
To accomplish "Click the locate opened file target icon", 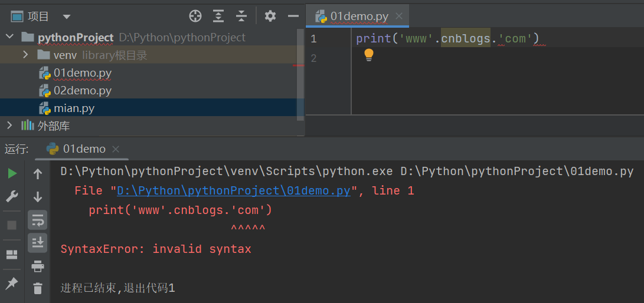I will [x=195, y=16].
